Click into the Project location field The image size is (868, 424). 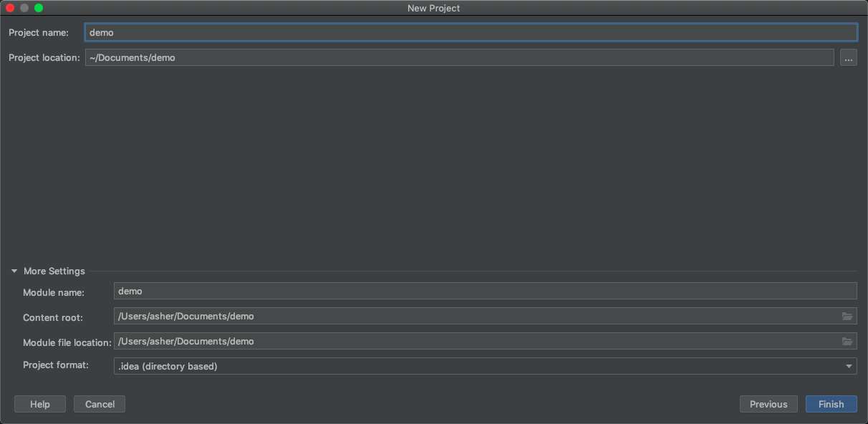459,57
